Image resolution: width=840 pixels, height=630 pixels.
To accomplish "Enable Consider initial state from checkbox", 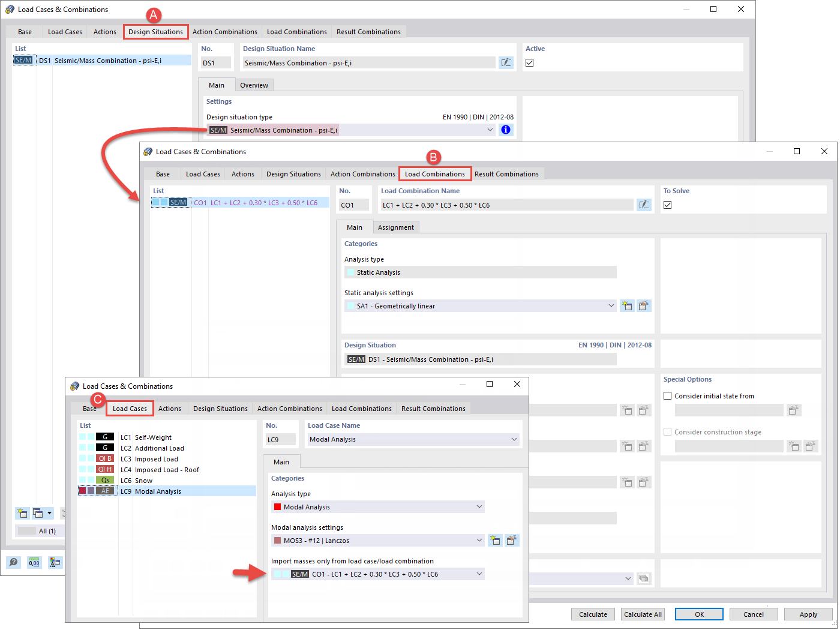I will [667, 395].
